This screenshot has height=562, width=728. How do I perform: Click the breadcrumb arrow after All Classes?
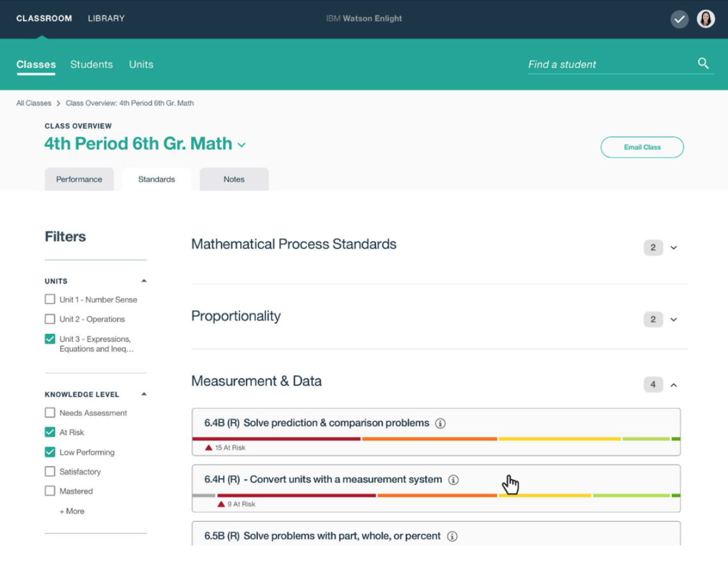[x=59, y=103]
